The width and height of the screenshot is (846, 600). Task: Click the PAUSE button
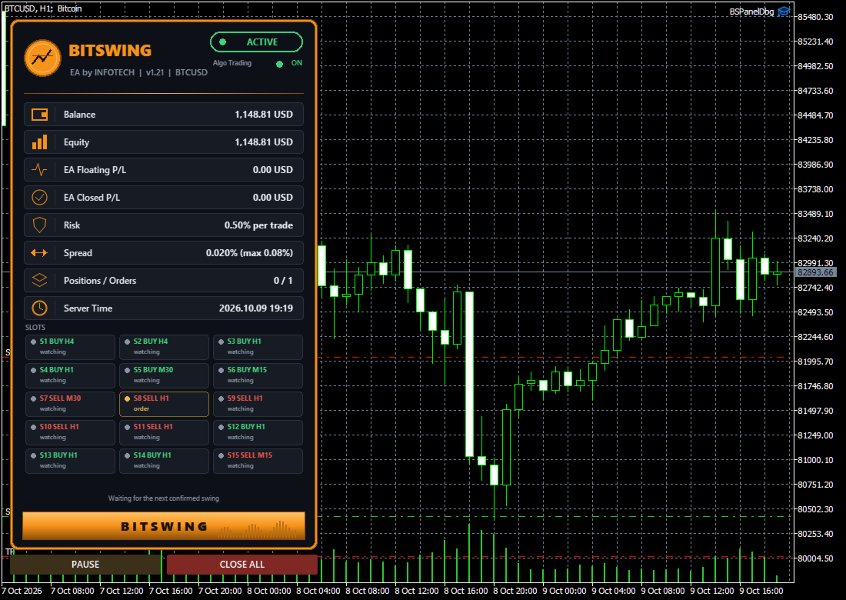click(x=85, y=564)
